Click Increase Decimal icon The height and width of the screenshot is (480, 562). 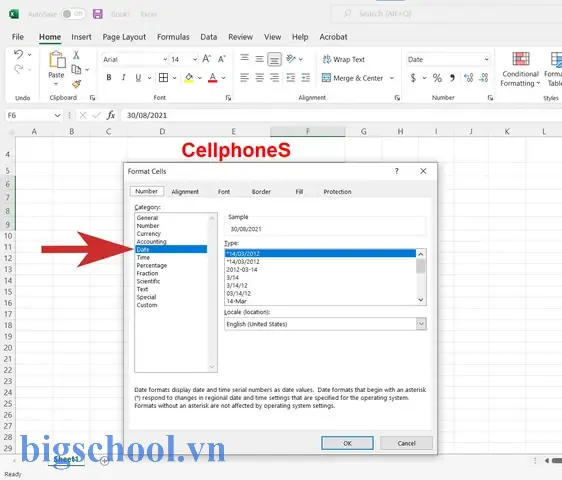coord(468,78)
